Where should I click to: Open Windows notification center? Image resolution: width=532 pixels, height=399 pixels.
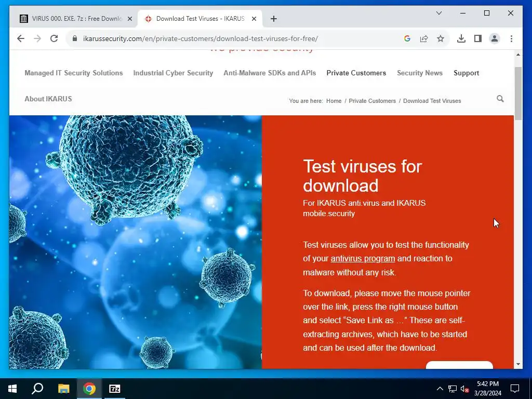click(515, 389)
